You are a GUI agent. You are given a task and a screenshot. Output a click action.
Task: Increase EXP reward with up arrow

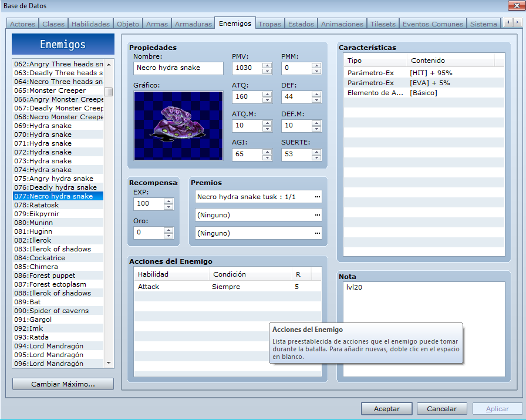[x=168, y=201]
